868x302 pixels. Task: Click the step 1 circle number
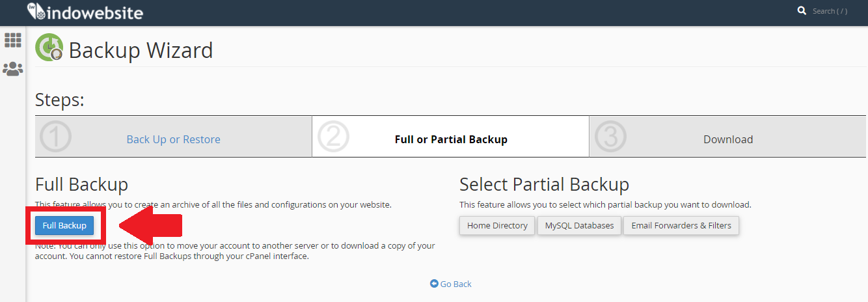(55, 137)
